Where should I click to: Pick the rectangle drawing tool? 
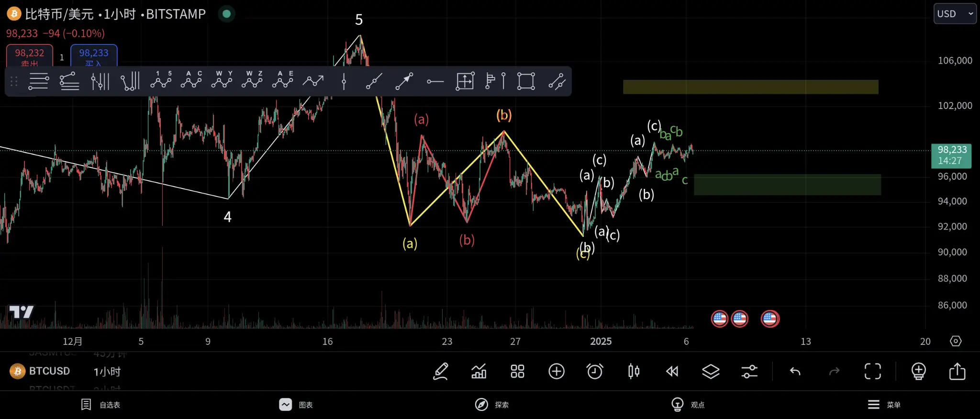point(526,81)
